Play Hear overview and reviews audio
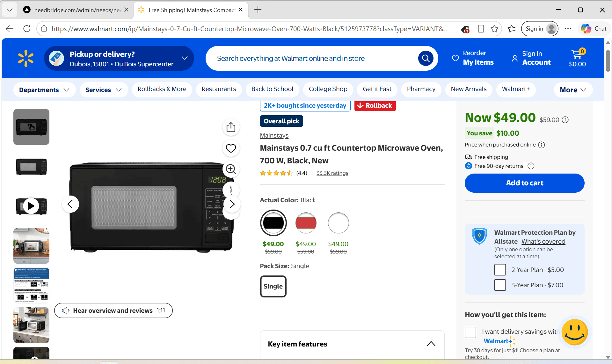This screenshot has height=364, width=612. (x=113, y=310)
